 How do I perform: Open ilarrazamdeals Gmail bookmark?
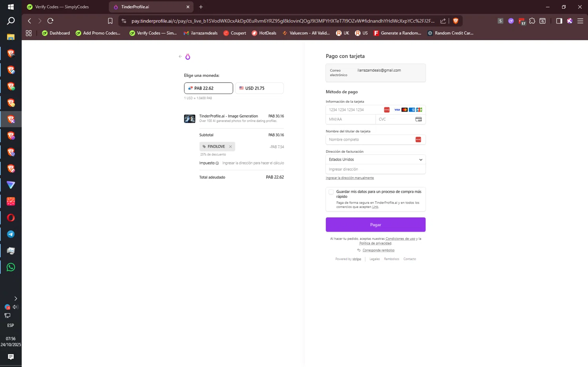(200, 33)
